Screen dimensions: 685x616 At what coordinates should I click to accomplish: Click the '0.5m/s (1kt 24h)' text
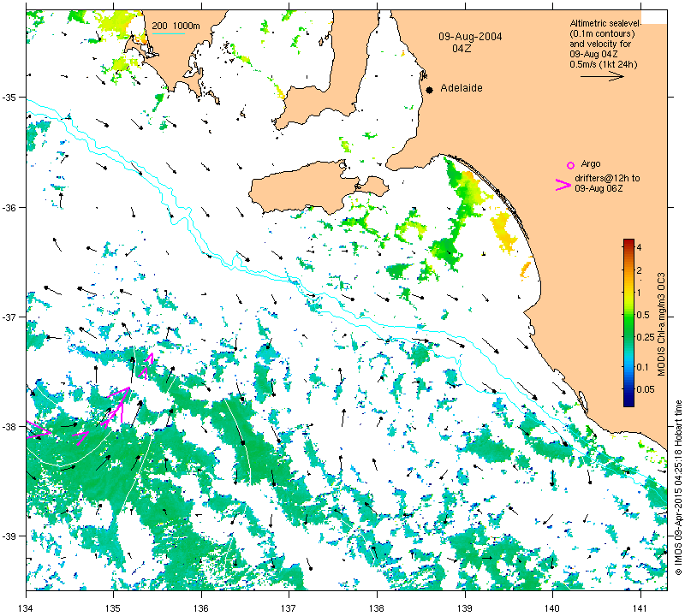604,65
